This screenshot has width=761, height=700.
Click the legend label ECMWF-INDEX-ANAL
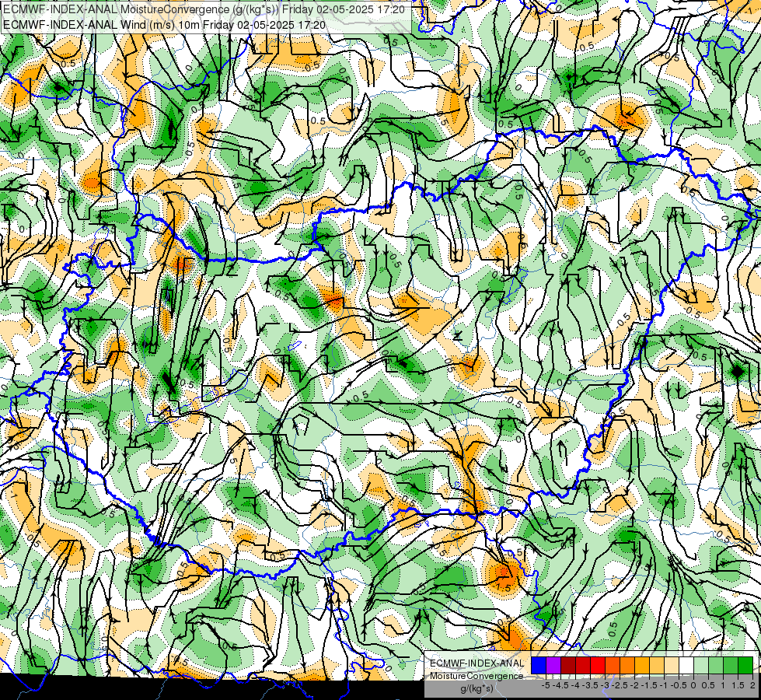click(x=477, y=663)
